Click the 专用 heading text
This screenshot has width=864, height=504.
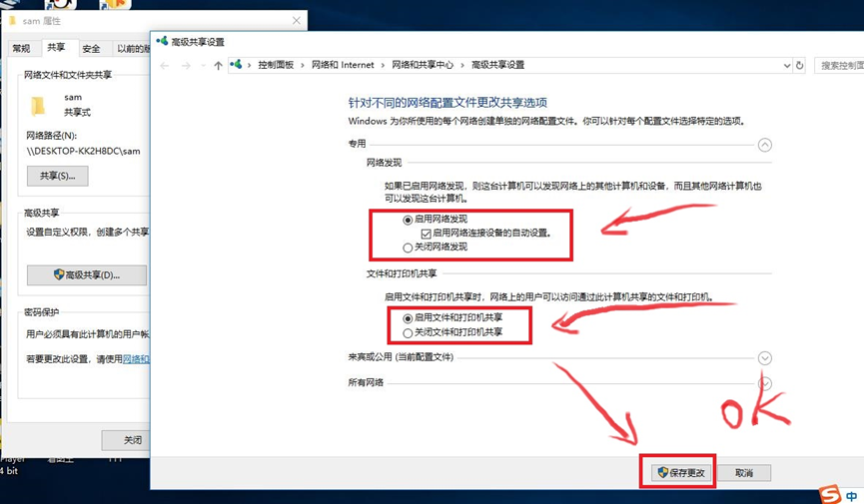pos(357,143)
